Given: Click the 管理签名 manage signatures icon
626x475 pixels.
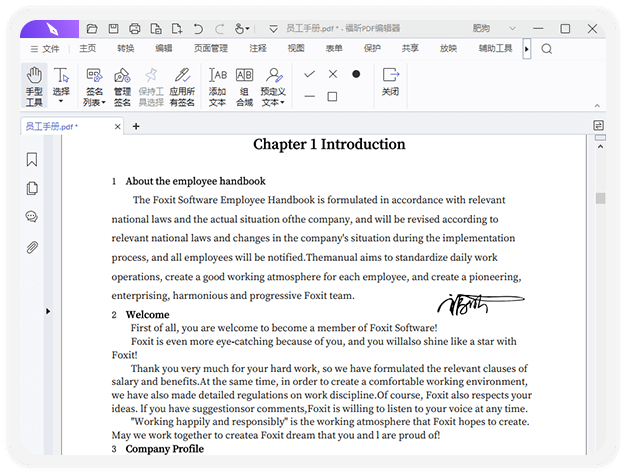Looking at the screenshot, I should point(122,87).
